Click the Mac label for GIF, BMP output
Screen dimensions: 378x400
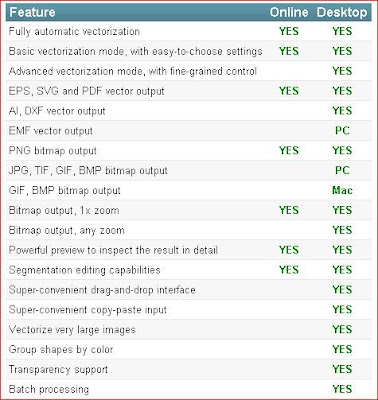pos(342,190)
